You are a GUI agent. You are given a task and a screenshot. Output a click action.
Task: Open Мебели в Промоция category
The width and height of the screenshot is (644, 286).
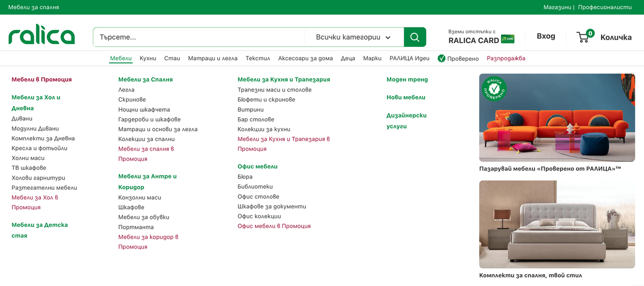pyautogui.click(x=42, y=80)
